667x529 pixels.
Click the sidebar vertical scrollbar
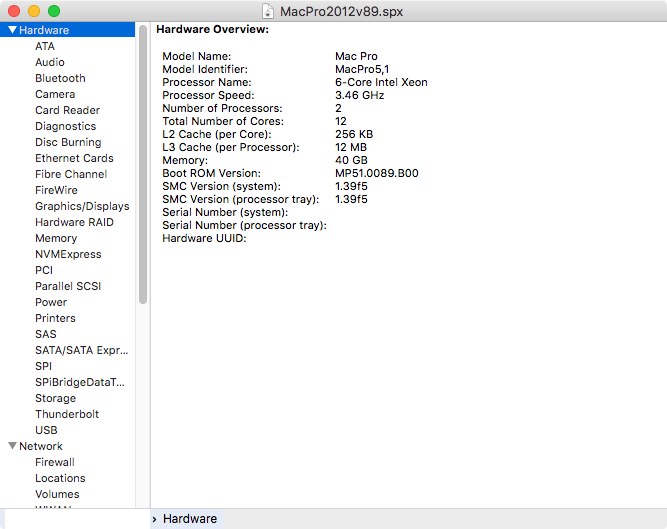(143, 165)
